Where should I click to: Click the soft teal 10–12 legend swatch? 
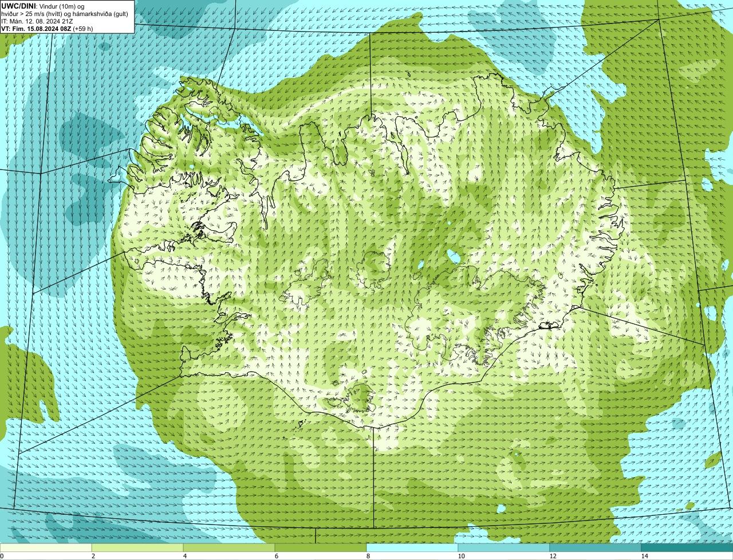tap(504, 547)
